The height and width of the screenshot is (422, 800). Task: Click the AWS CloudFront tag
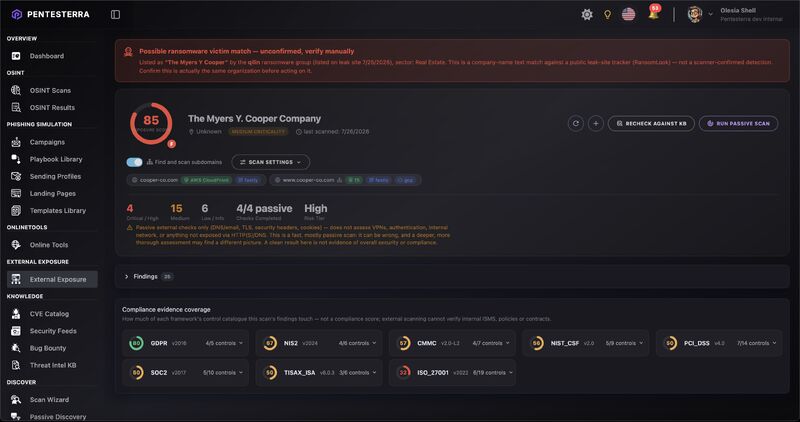207,180
